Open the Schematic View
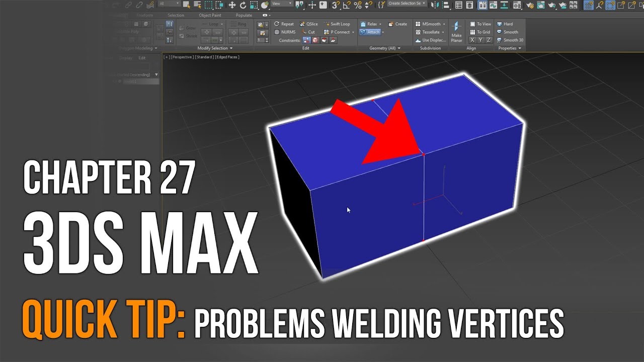The height and width of the screenshot is (362, 644). click(x=504, y=5)
